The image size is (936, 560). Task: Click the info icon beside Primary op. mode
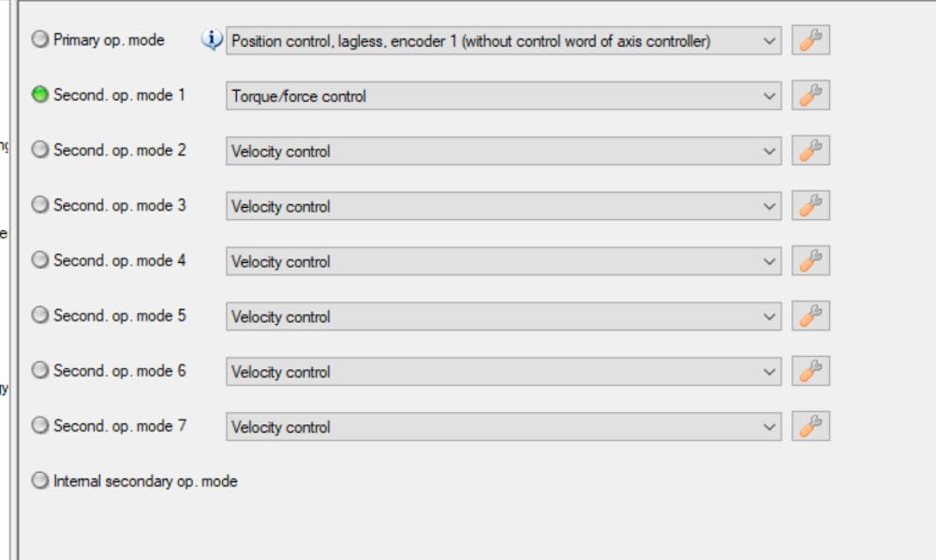[x=213, y=40]
